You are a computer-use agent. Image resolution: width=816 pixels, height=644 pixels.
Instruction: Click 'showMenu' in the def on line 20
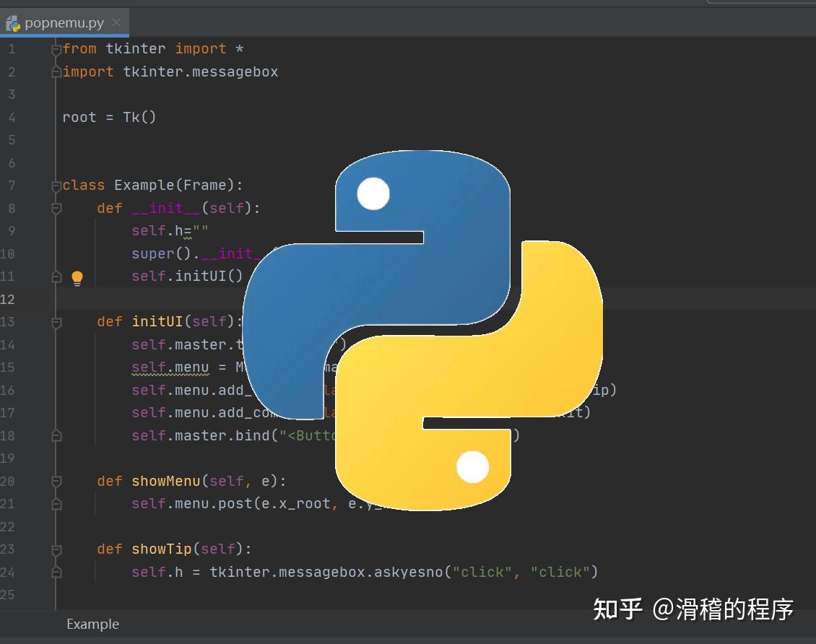[x=166, y=481]
